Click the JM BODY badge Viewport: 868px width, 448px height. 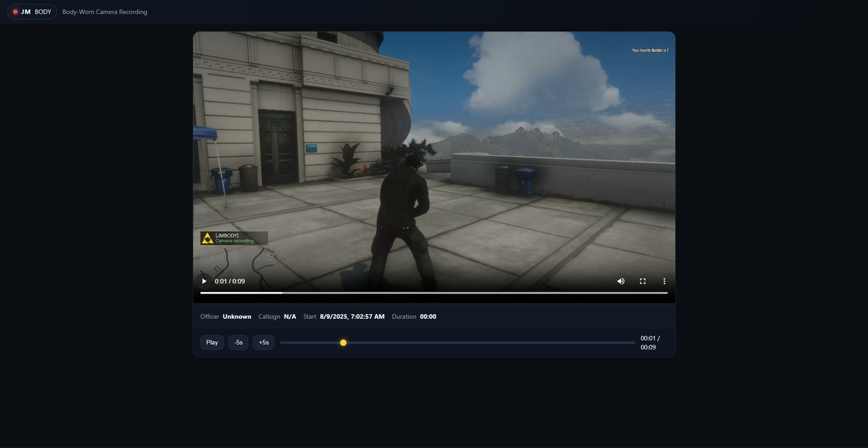(x=32, y=12)
